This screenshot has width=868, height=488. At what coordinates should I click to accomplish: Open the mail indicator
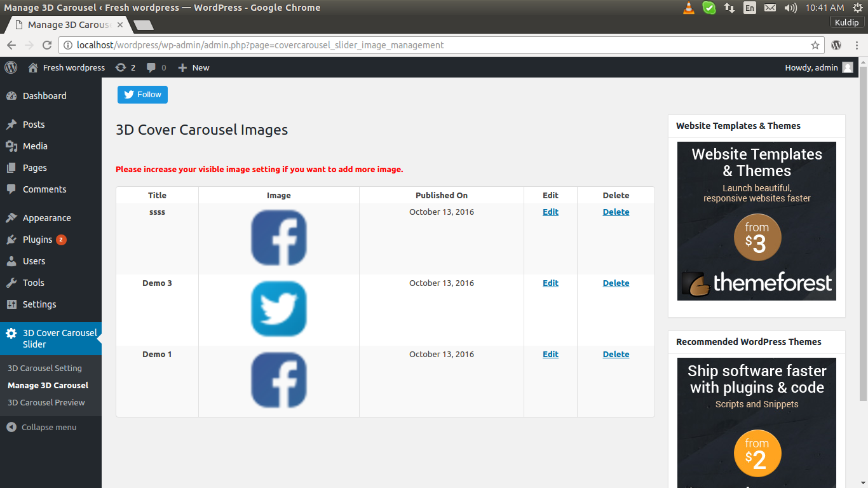pyautogui.click(x=770, y=8)
